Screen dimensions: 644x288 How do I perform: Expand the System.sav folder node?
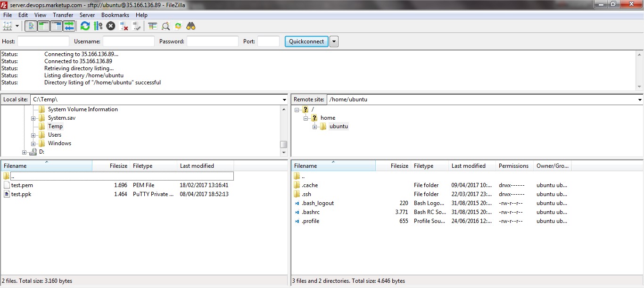click(33, 118)
